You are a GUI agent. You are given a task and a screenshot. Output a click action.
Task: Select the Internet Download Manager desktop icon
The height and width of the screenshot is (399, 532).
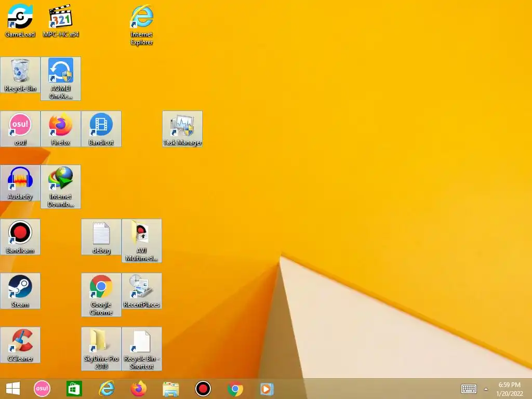coord(61,187)
